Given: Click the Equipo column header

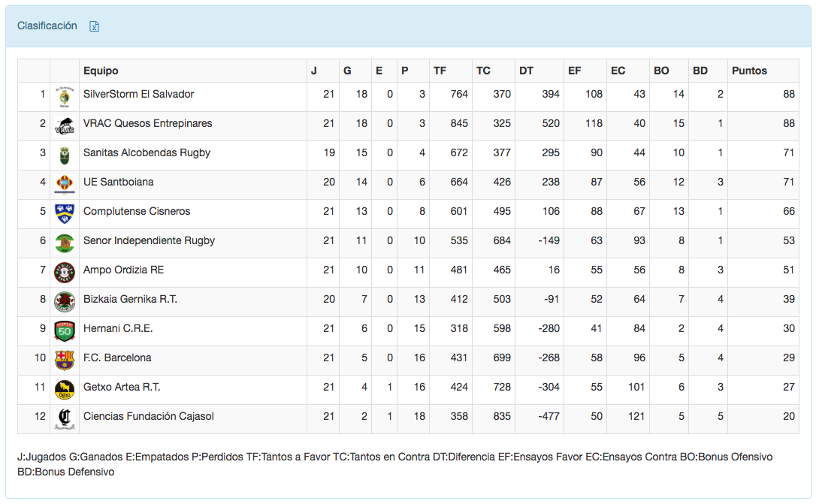Looking at the screenshot, I should coord(101,71).
